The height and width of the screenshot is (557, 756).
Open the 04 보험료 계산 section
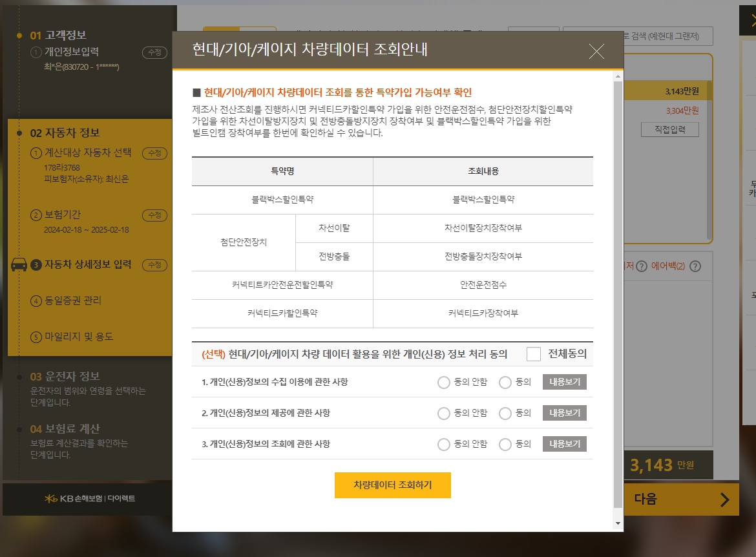(65, 428)
